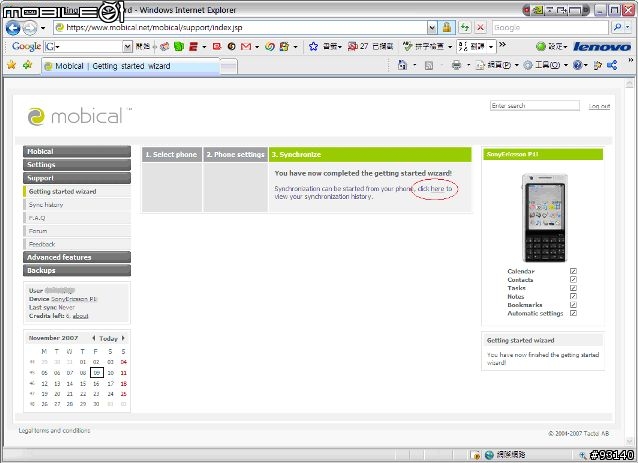This screenshot has width=638, height=463.
Task: Click the Google search box in IE
Action: pos(549,28)
